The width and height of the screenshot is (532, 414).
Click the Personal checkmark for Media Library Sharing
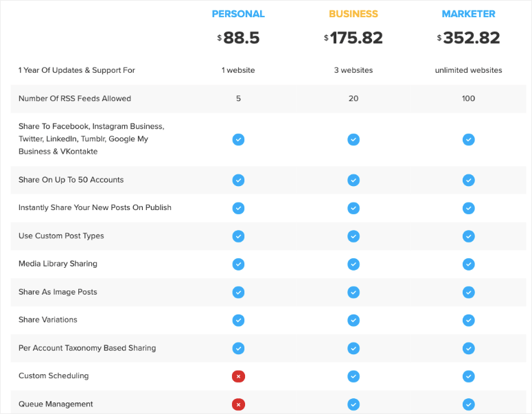click(238, 264)
